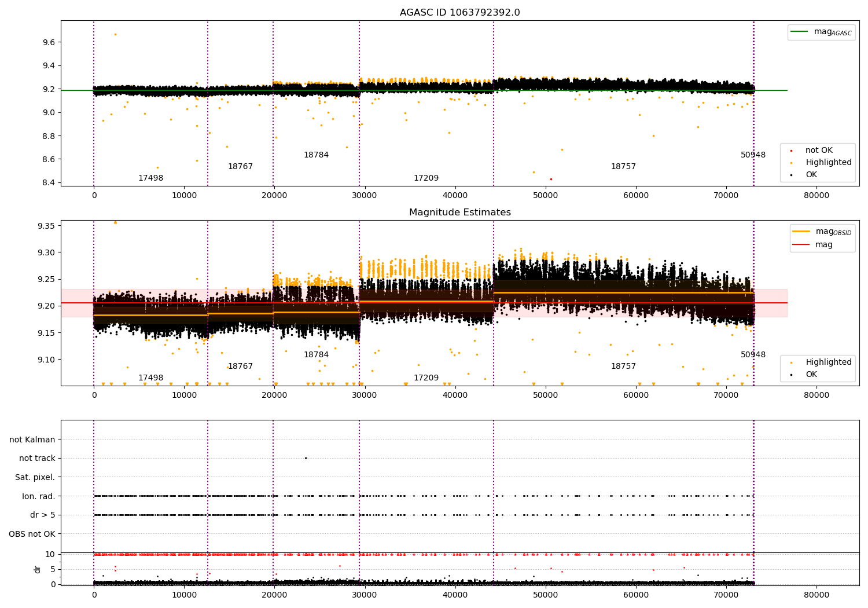Click the 9.35 y-axis tick label in middle plot
Viewport: 868px width, 608px height.
46,226
